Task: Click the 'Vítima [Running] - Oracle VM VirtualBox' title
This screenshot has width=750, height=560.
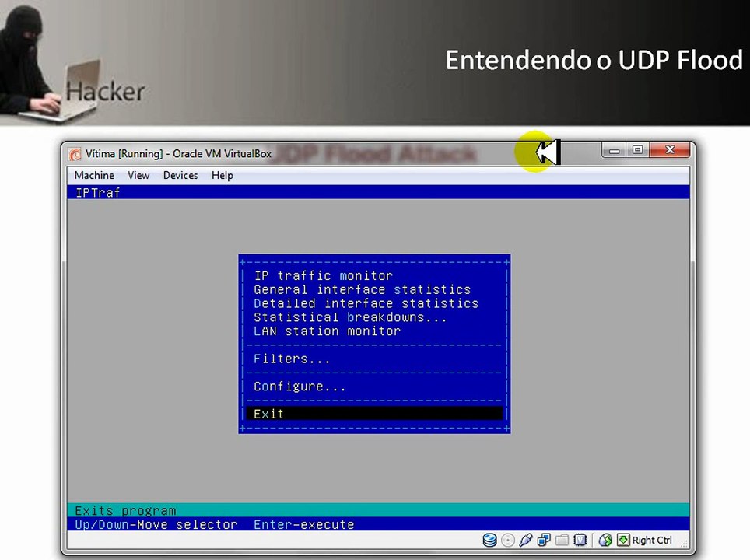Action: tap(178, 154)
